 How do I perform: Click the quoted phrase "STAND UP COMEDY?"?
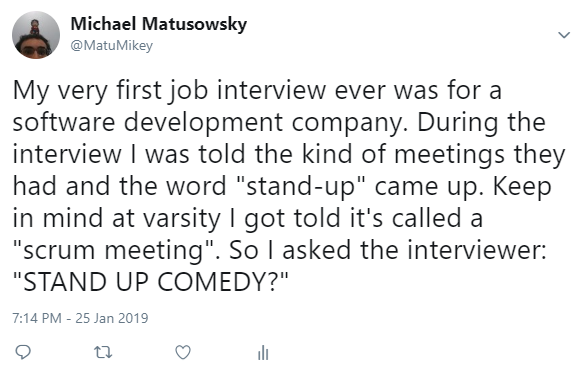pyautogui.click(x=151, y=282)
